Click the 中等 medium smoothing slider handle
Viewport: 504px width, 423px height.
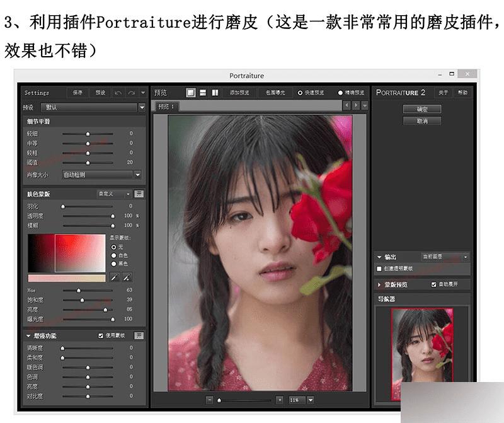coord(88,143)
